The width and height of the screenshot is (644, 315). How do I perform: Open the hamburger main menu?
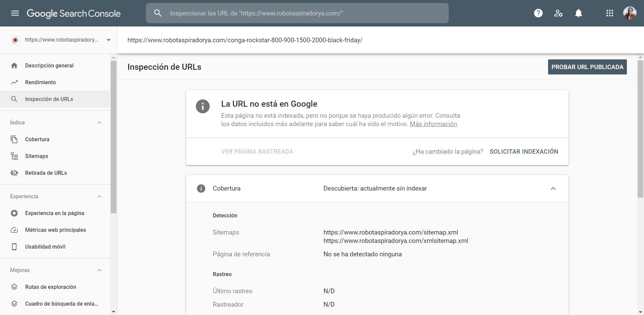tap(15, 13)
